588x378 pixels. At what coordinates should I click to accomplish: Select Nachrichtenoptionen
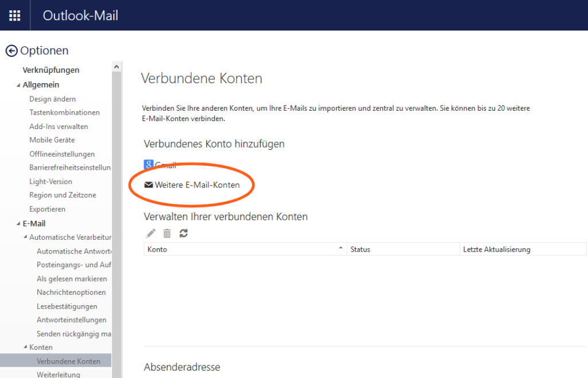pyautogui.click(x=71, y=292)
